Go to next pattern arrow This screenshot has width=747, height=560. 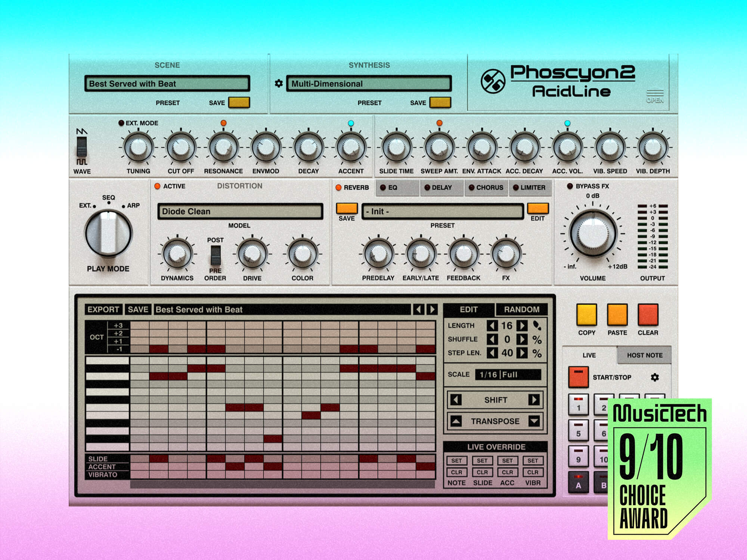(x=432, y=309)
